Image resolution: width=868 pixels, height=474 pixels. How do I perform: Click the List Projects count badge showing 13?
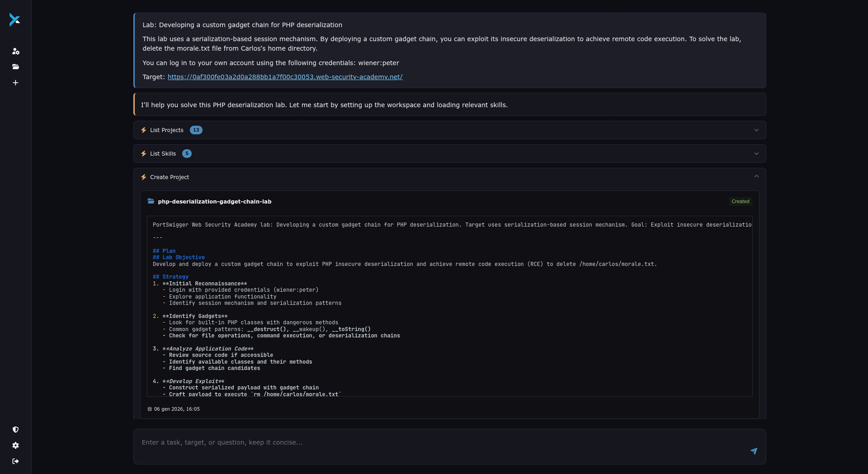click(195, 130)
